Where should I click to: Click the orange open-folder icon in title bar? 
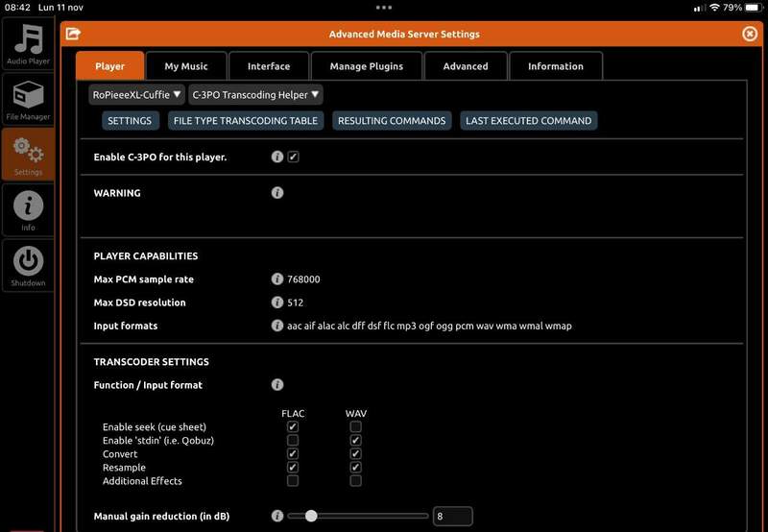pyautogui.click(x=73, y=34)
